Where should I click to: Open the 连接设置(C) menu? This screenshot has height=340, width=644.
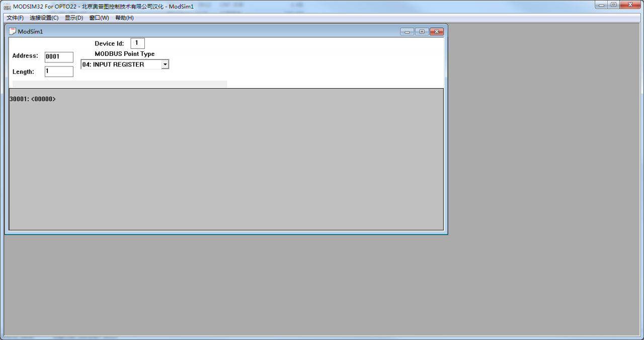click(44, 18)
